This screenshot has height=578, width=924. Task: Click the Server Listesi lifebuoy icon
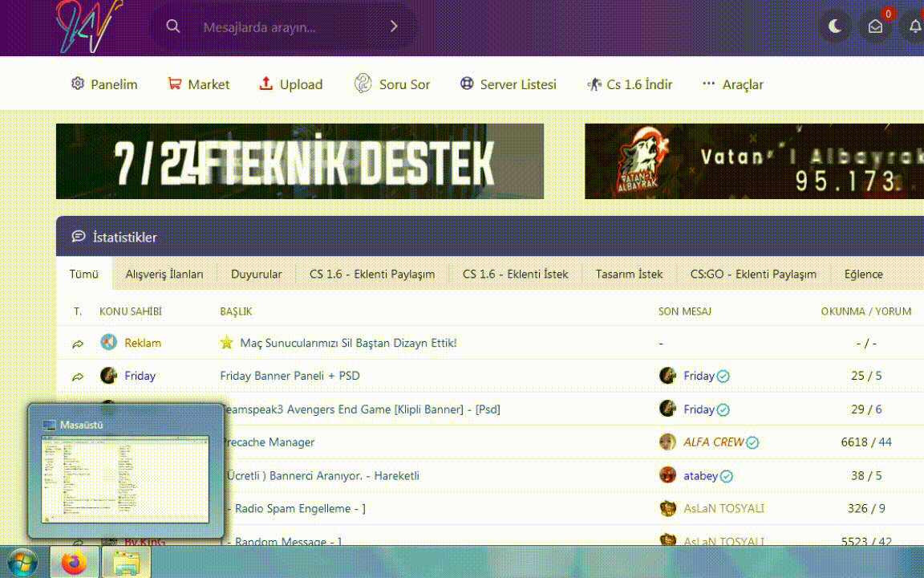[467, 83]
